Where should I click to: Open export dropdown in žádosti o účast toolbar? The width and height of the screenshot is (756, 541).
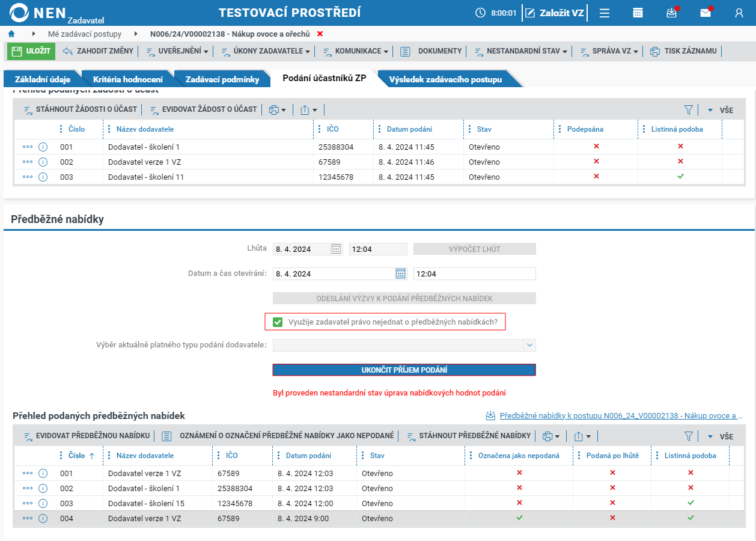(x=308, y=110)
